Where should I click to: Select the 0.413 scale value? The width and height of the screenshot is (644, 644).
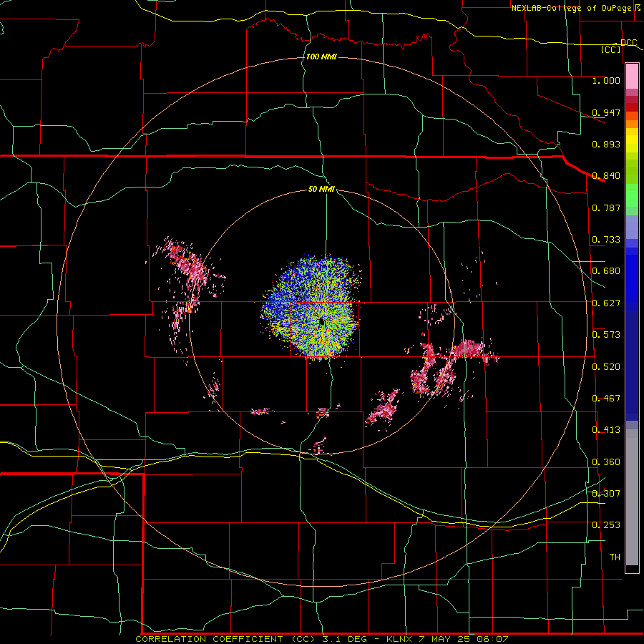(x=606, y=430)
